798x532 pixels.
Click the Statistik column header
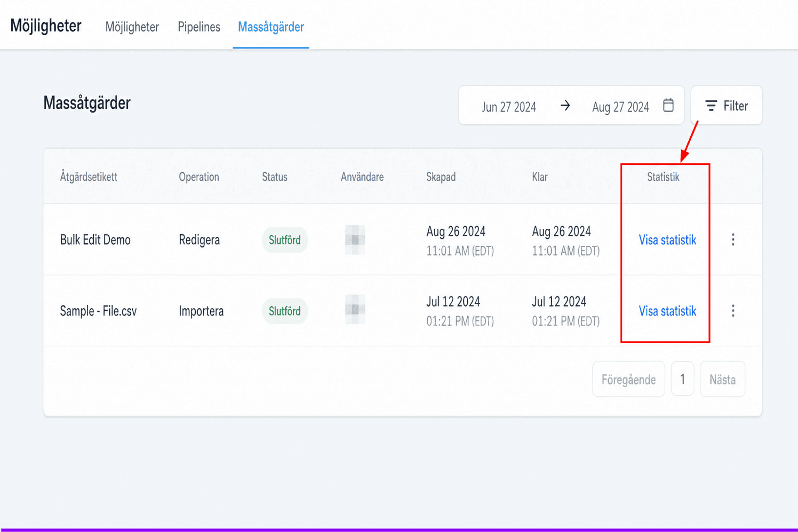click(663, 177)
